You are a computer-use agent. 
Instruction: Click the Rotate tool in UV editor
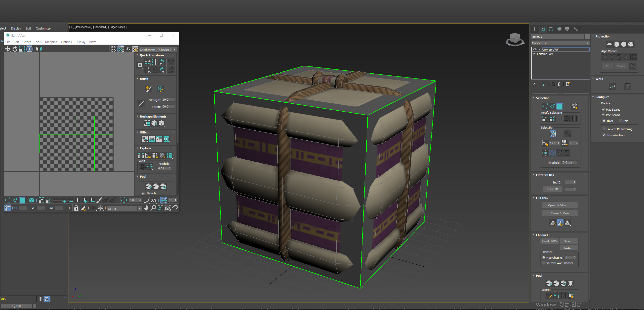pyautogui.click(x=15, y=49)
